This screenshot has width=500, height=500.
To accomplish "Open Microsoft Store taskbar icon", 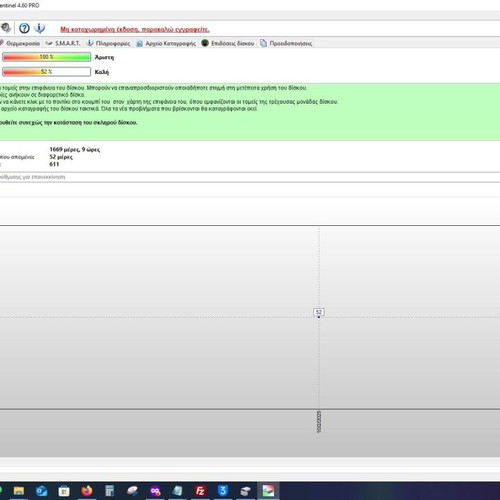I will click(x=64, y=491).
